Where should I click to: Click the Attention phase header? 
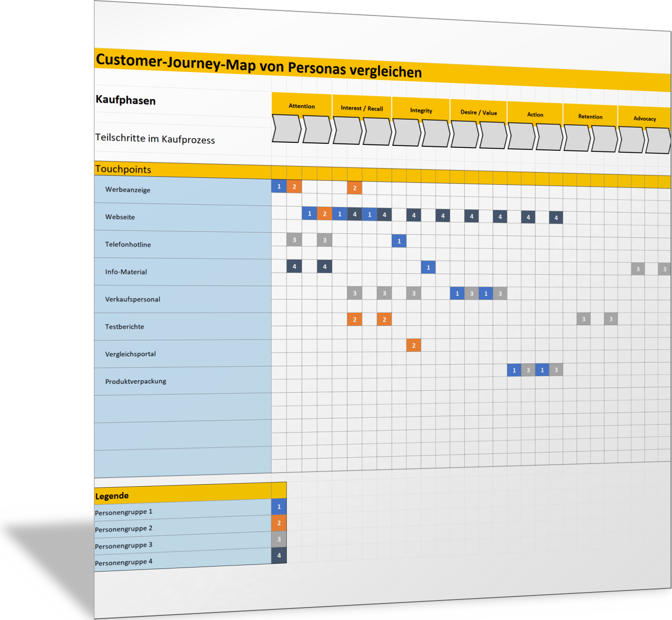(302, 106)
